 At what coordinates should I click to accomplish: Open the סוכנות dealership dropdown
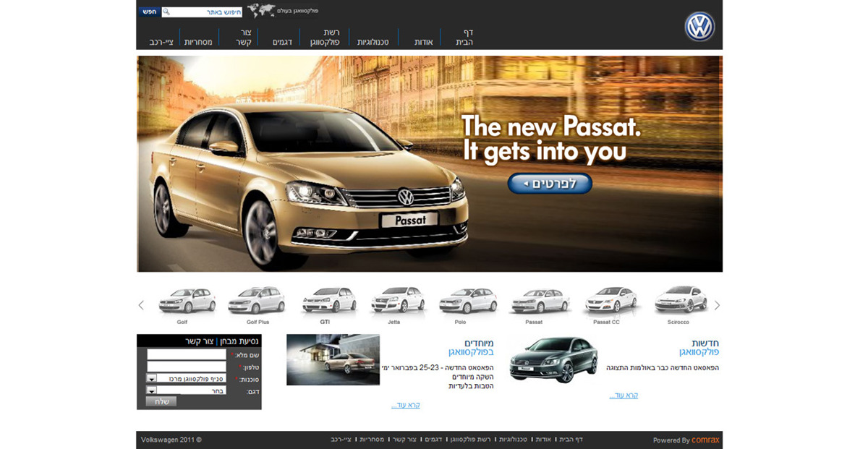(187, 378)
